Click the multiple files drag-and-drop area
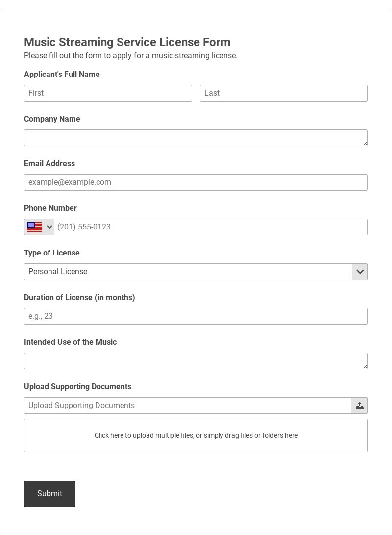The width and height of the screenshot is (392, 535). (x=196, y=435)
